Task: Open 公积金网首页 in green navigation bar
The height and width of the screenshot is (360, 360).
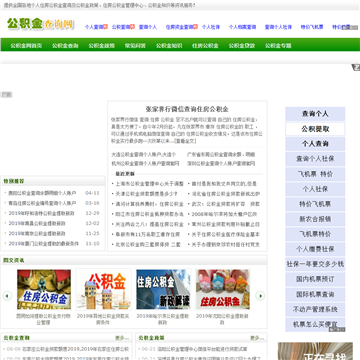Action: (x=26, y=46)
